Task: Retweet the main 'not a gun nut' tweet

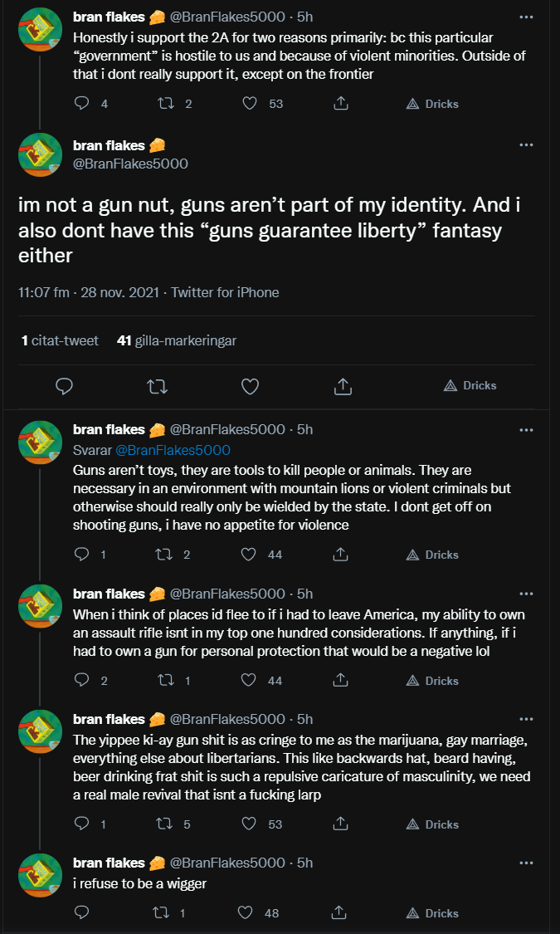Action: pos(156,386)
